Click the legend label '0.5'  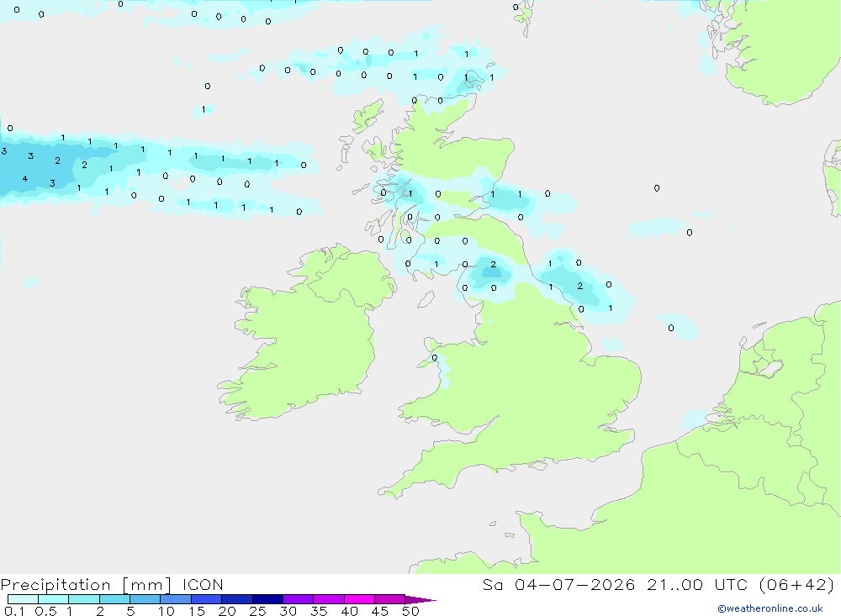click(x=45, y=611)
